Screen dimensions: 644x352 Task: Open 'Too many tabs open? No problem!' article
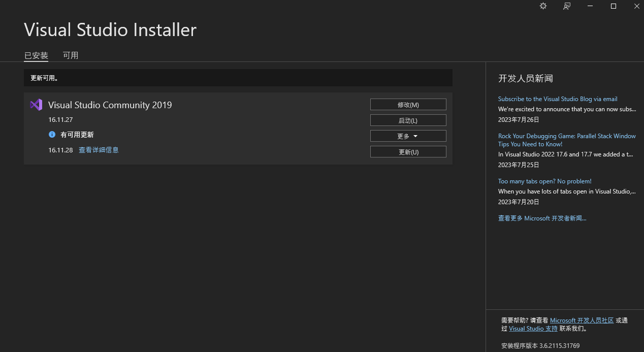[544, 181]
